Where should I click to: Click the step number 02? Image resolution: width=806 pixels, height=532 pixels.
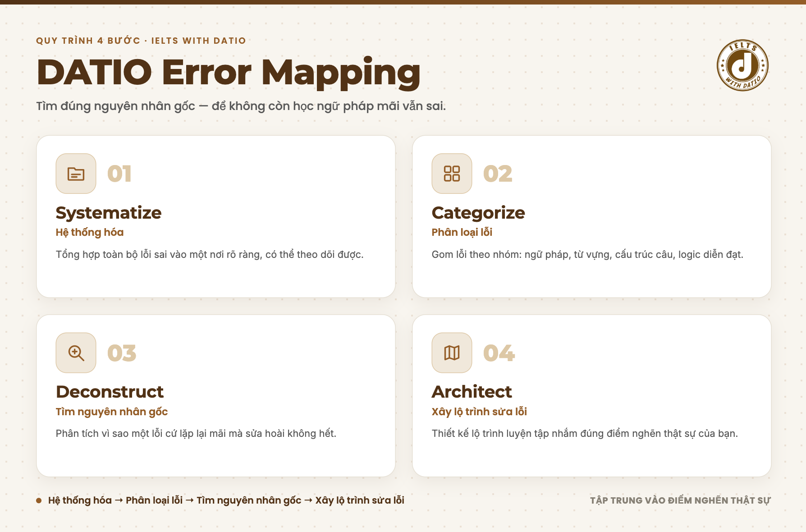tap(498, 174)
